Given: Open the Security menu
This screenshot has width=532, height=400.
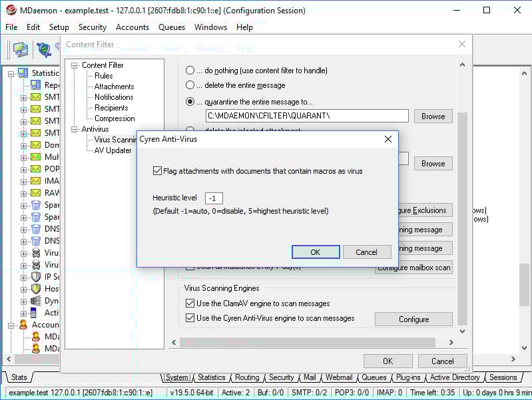Looking at the screenshot, I should coord(93,27).
